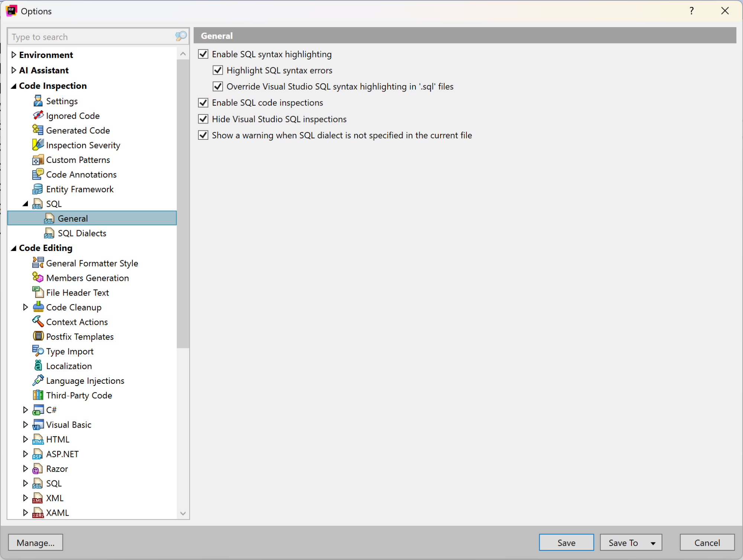Expand the Environment section
743x560 pixels.
click(14, 55)
